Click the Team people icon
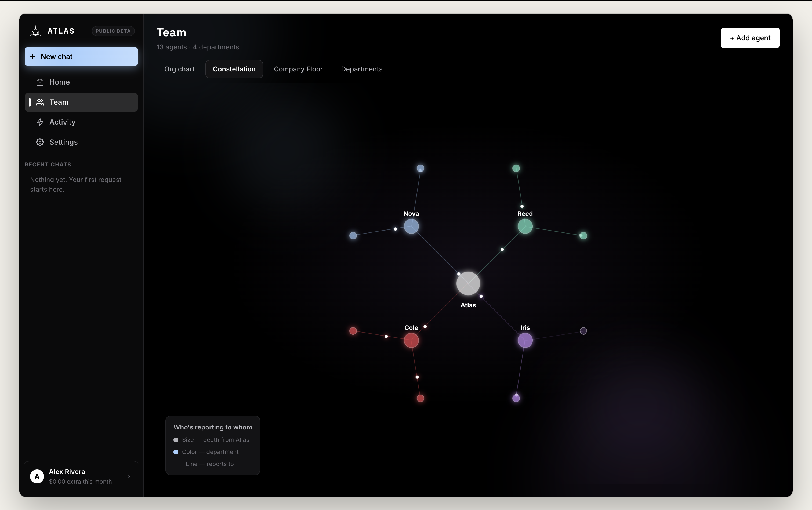 [x=40, y=102]
